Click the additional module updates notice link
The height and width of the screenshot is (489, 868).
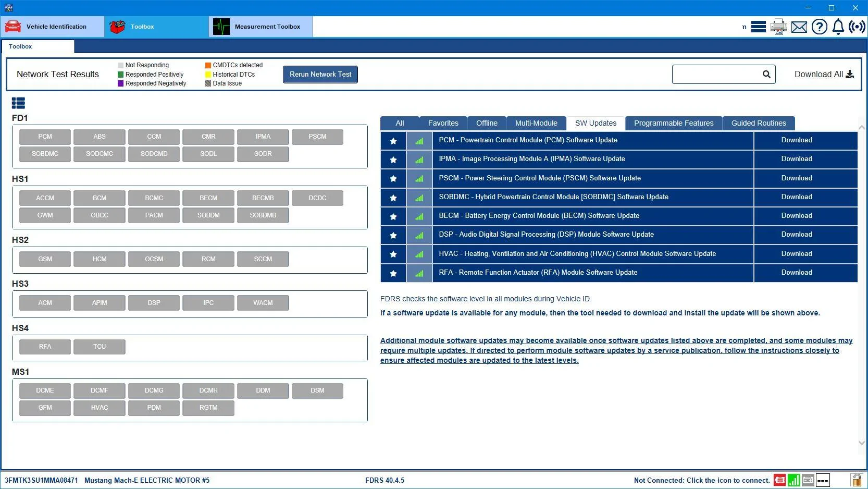click(x=616, y=350)
